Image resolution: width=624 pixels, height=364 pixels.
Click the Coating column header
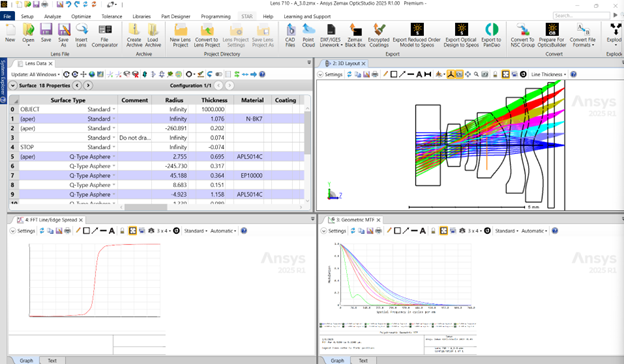click(285, 100)
